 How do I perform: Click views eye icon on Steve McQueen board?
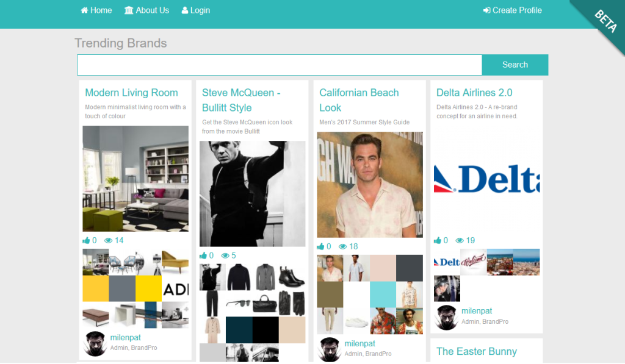click(x=225, y=255)
